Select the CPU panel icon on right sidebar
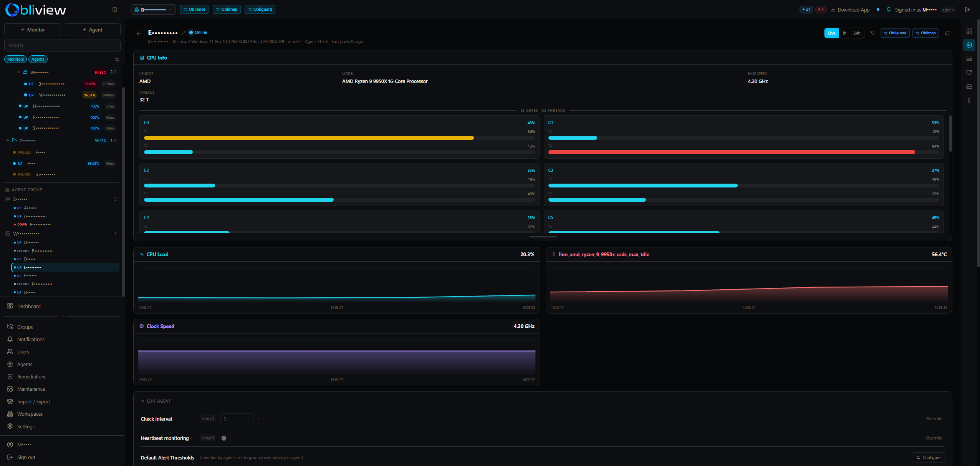The image size is (980, 466). point(970,45)
